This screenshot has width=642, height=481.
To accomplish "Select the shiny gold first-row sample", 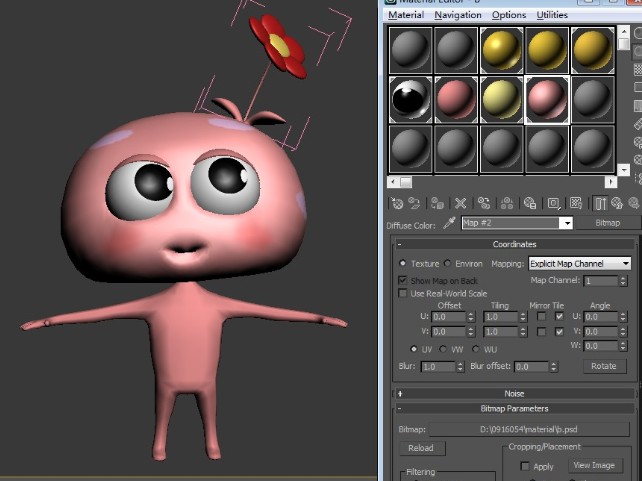I will [x=501, y=50].
